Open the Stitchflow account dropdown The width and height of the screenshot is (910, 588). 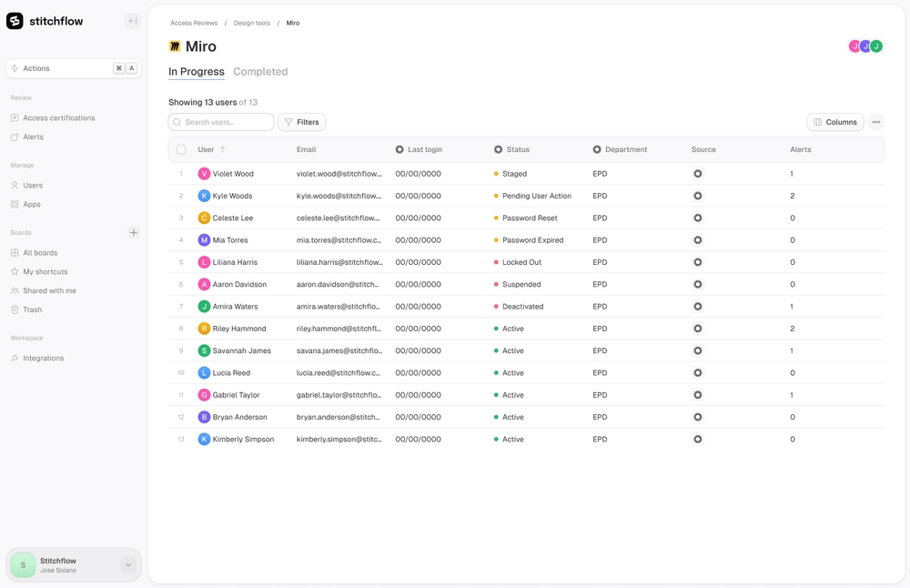point(127,564)
